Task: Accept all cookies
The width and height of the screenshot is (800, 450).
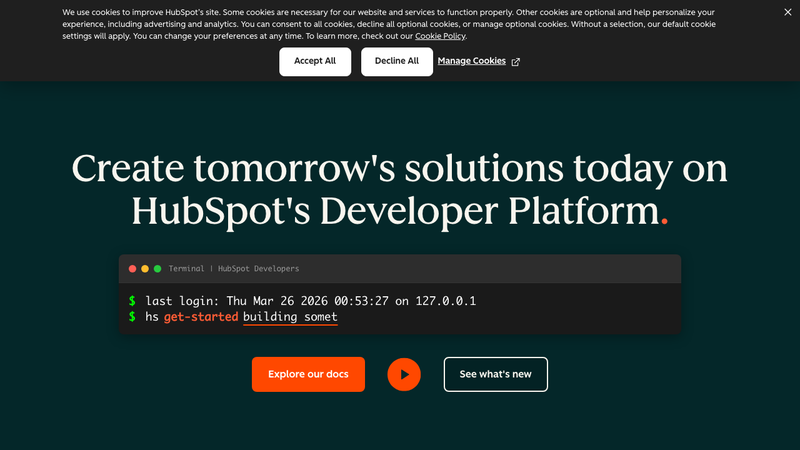Action: click(315, 61)
